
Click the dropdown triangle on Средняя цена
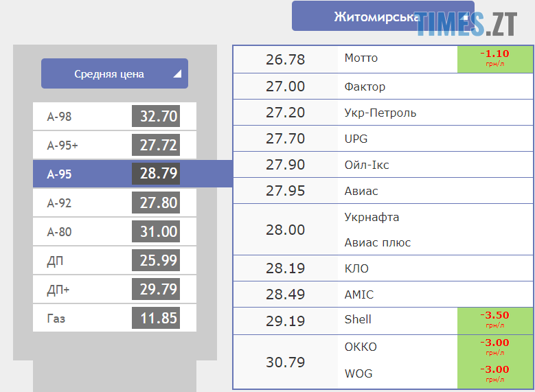pyautogui.click(x=177, y=75)
